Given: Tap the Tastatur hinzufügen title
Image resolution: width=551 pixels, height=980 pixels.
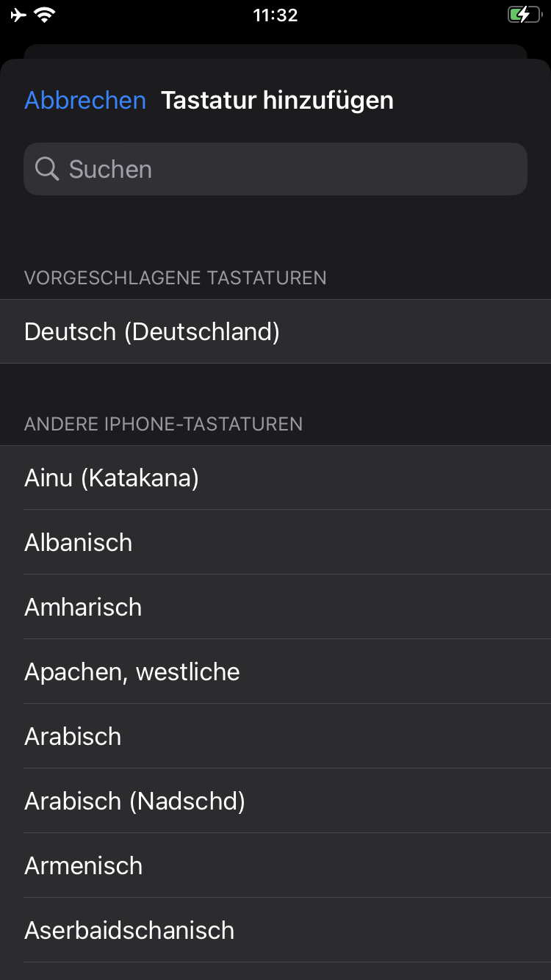Looking at the screenshot, I should click(x=277, y=100).
